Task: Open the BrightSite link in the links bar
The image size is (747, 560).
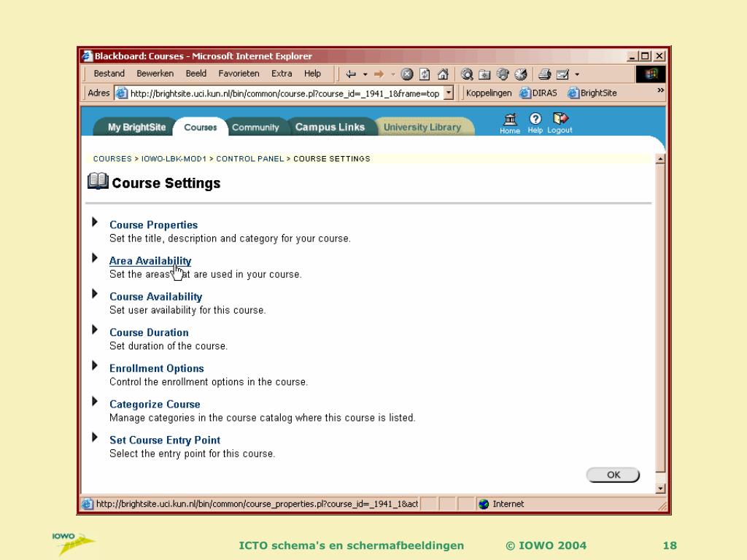Action: tap(592, 93)
